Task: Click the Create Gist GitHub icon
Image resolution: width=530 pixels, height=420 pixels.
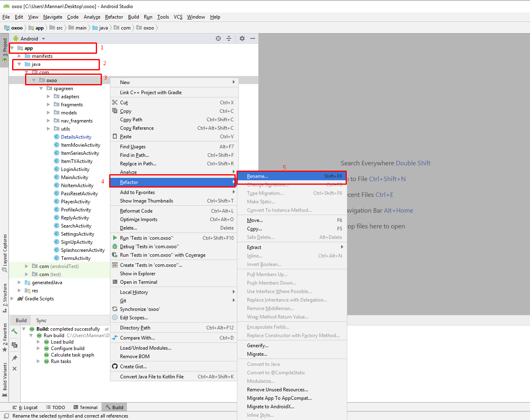Action: (x=115, y=366)
